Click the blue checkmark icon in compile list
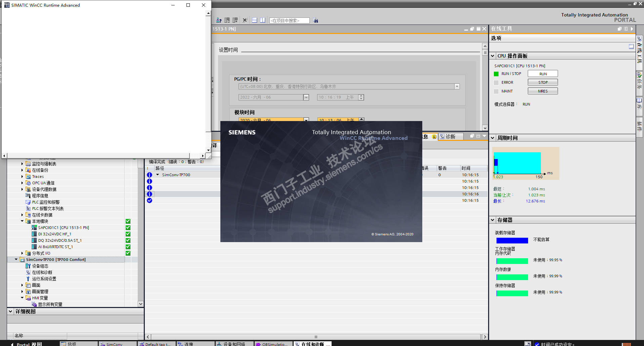644x346 pixels. coord(149,200)
